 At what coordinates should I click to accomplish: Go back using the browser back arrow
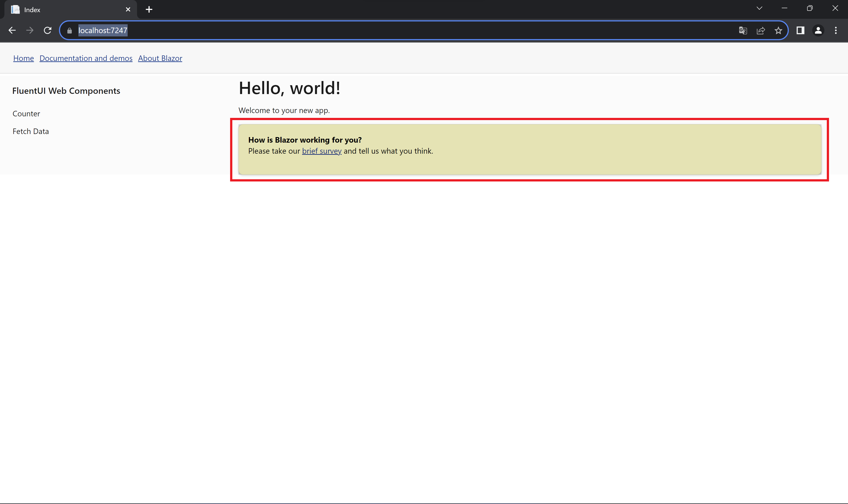pos(12,30)
